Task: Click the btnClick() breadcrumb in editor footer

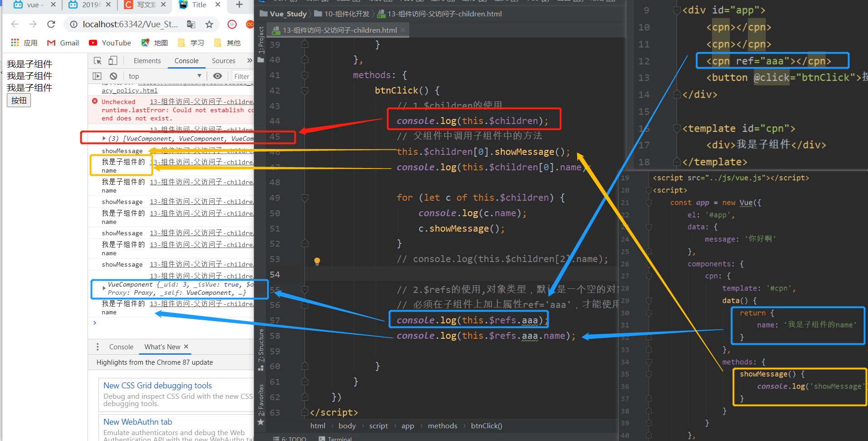Action: pyautogui.click(x=486, y=426)
